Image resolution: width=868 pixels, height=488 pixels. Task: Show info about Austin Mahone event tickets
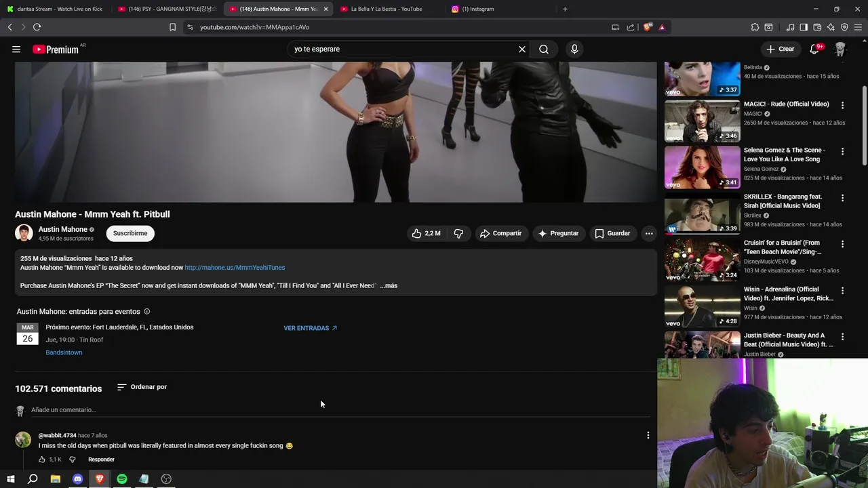point(146,312)
